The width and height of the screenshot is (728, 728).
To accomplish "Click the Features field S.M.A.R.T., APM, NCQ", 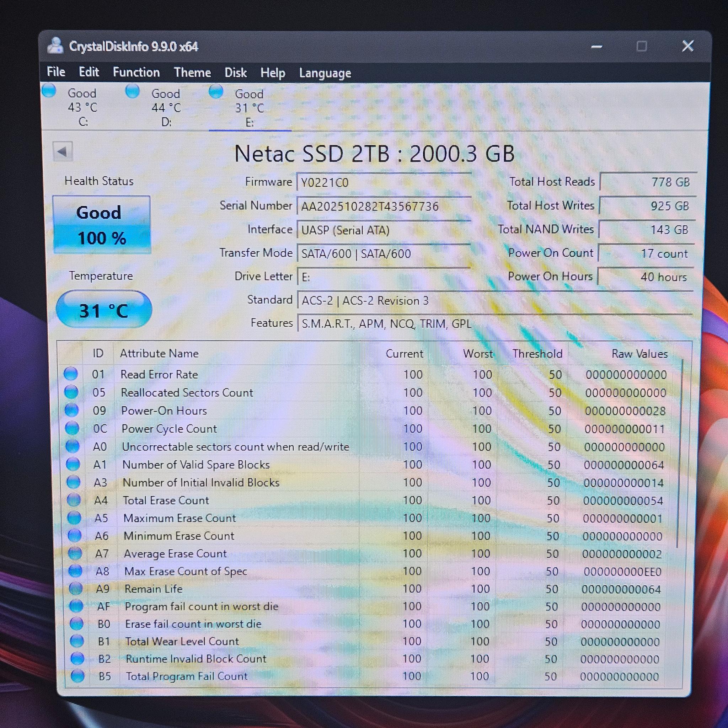I will (495, 323).
